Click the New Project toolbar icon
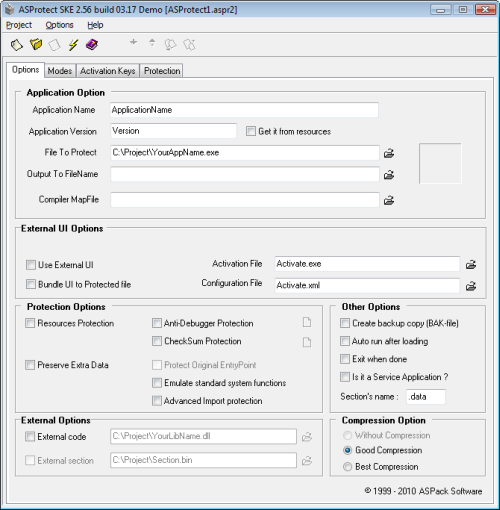The height and width of the screenshot is (510, 500). (x=17, y=44)
